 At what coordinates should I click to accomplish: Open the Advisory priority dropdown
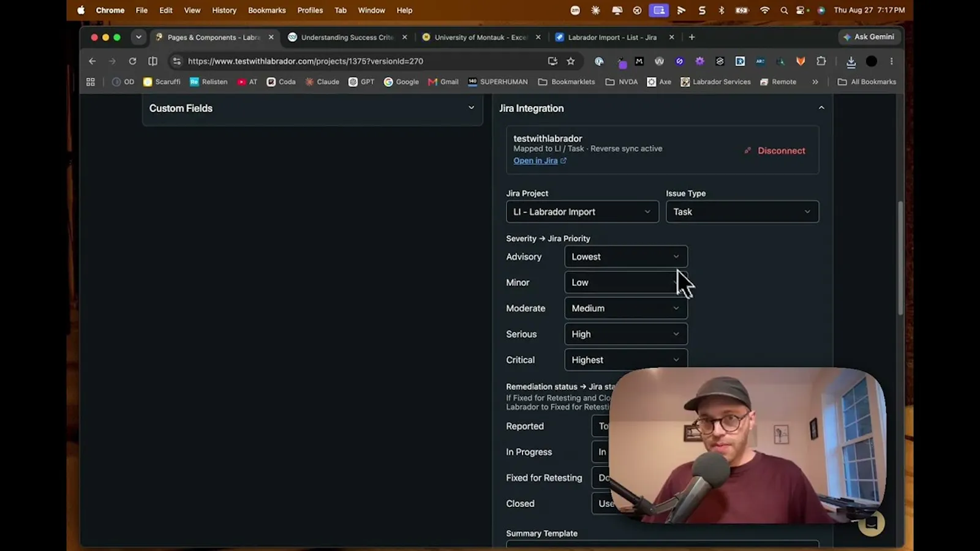(x=626, y=257)
